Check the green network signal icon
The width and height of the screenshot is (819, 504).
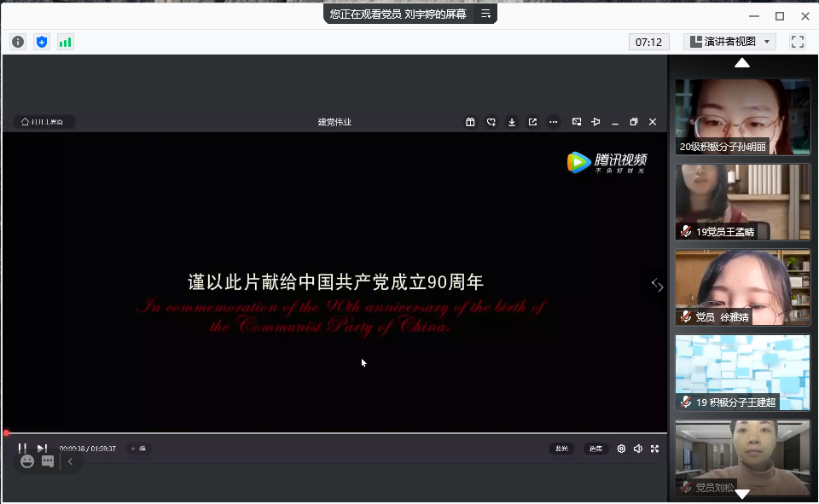(x=66, y=42)
